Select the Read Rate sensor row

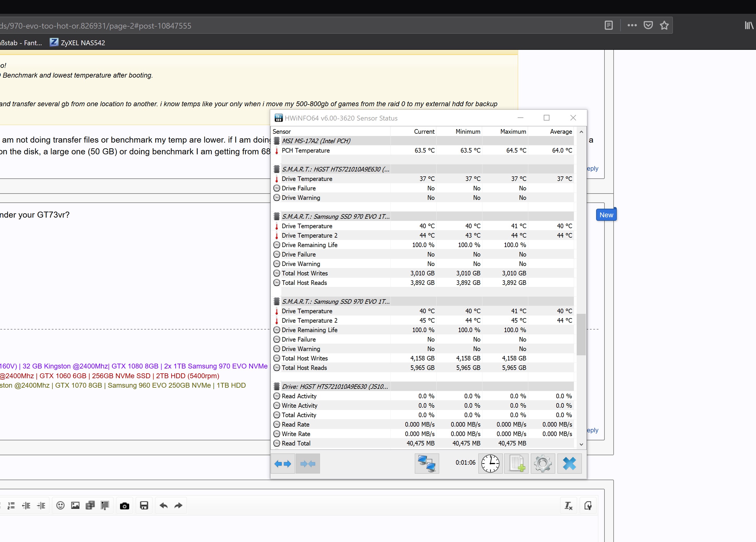point(423,424)
